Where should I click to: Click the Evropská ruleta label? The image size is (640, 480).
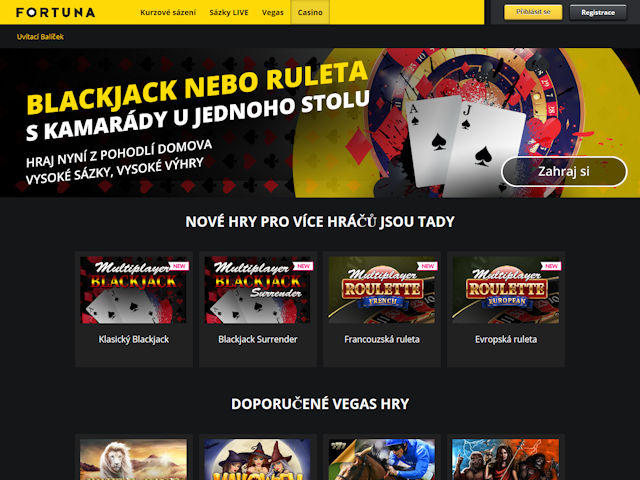tap(506, 339)
